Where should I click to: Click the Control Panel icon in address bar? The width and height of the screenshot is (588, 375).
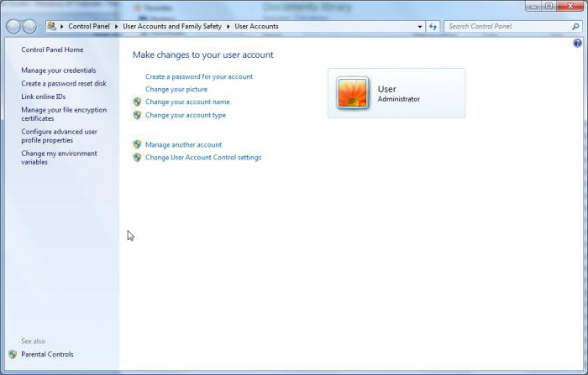pos(52,27)
